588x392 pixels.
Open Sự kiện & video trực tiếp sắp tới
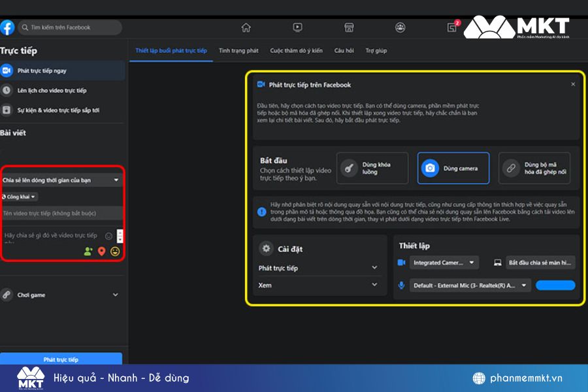pyautogui.click(x=62, y=110)
